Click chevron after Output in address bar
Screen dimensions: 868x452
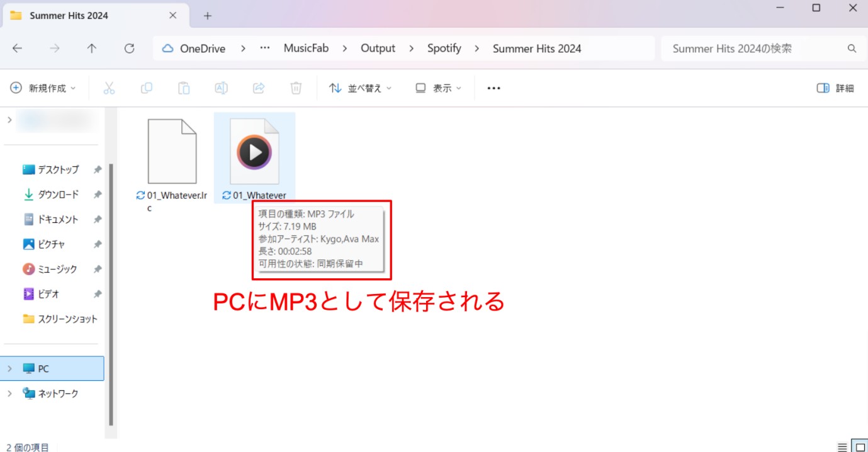coord(412,48)
